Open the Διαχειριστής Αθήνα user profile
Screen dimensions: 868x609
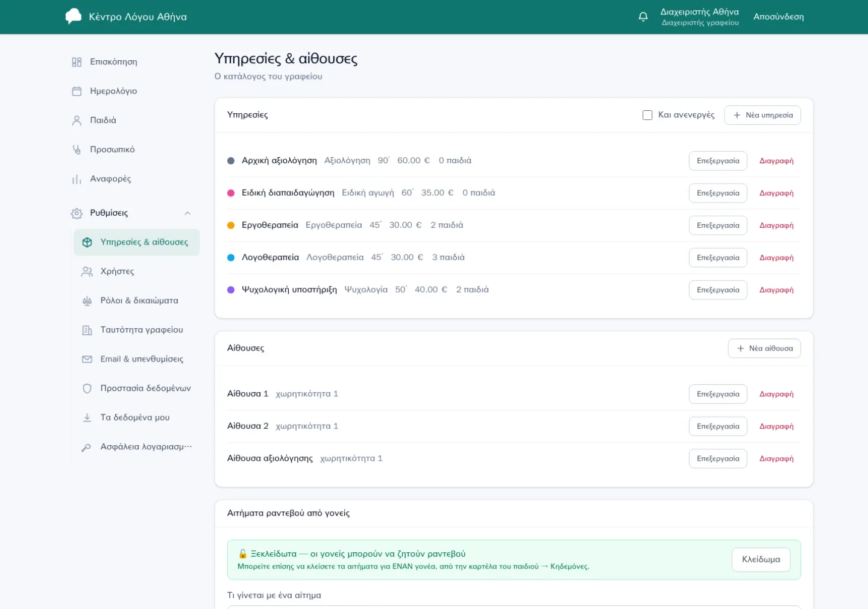[x=700, y=17]
